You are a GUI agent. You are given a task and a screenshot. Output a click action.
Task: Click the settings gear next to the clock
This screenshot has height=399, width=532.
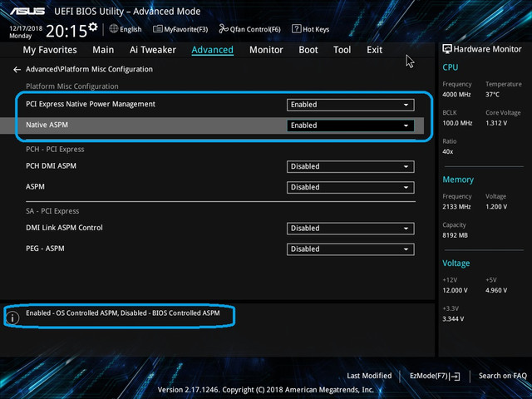pos(93,27)
